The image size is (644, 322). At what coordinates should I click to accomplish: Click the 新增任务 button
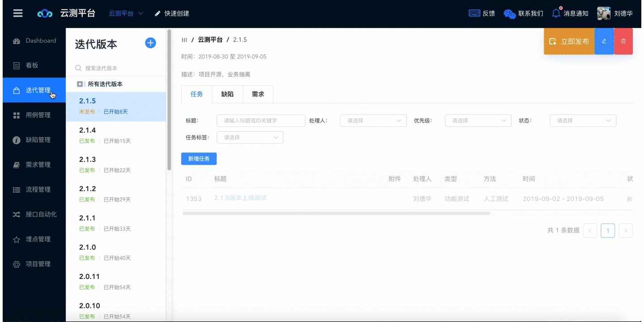(x=199, y=159)
